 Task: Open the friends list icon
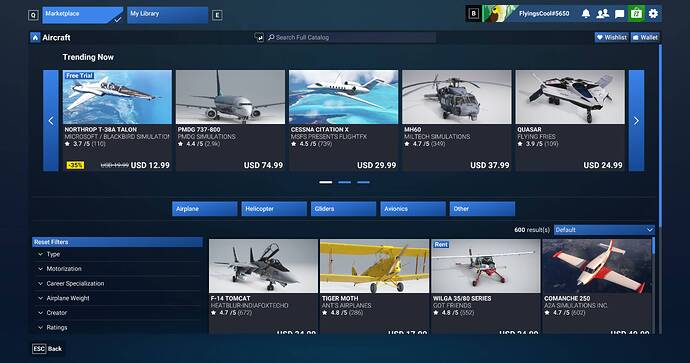click(x=602, y=14)
